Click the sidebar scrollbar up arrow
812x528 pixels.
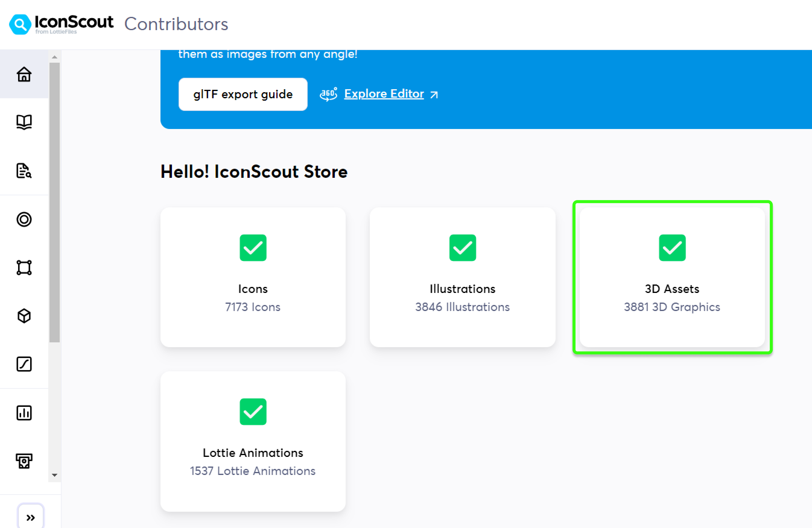(55, 57)
